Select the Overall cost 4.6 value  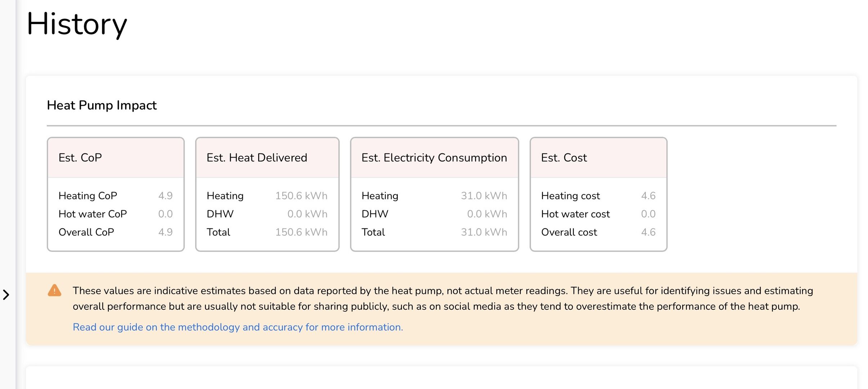click(x=648, y=232)
